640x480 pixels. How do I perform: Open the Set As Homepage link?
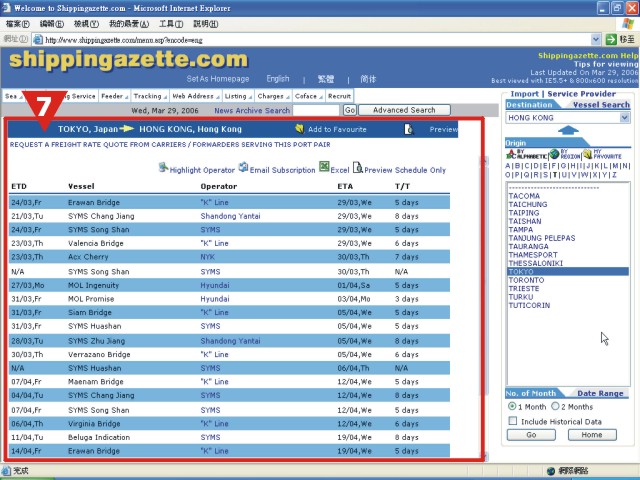point(218,79)
